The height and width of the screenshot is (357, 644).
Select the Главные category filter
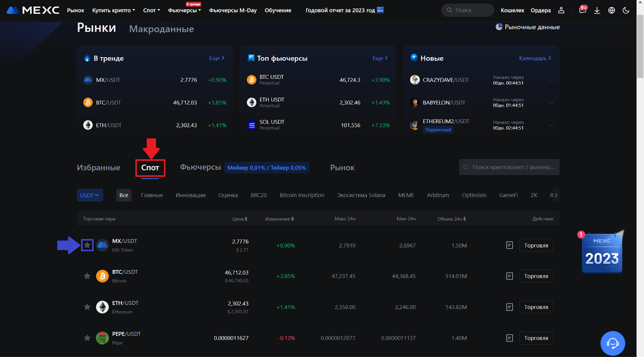[x=152, y=195]
